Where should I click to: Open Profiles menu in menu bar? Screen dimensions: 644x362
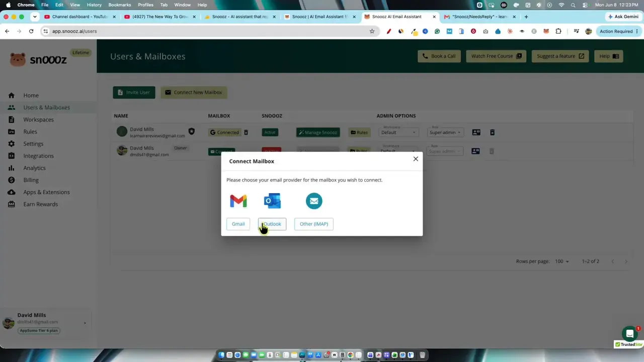tap(145, 5)
